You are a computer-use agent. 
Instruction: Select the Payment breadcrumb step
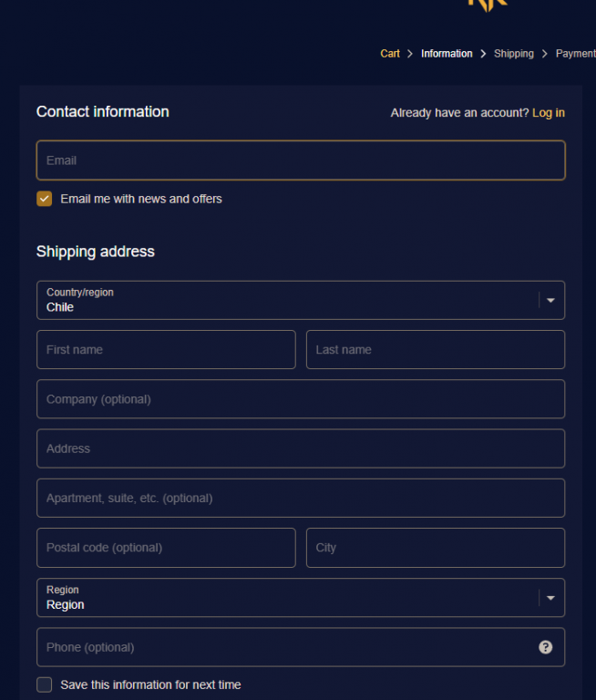575,54
